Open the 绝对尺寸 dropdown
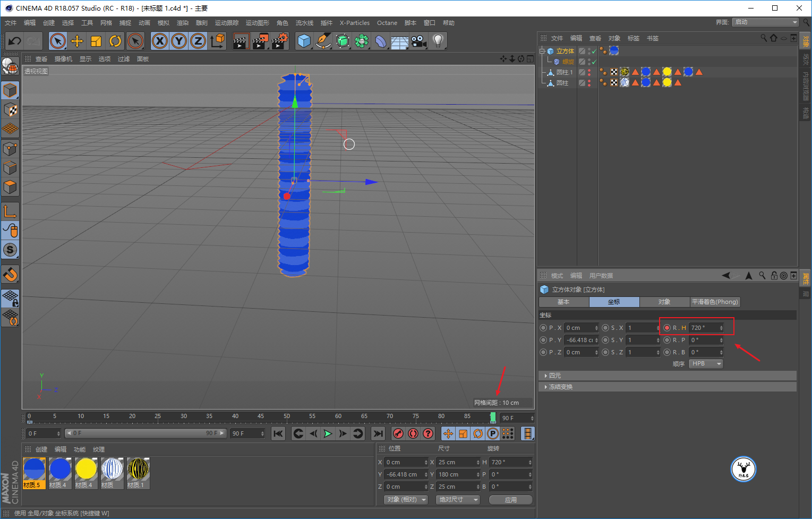This screenshot has width=812, height=519. pyautogui.click(x=458, y=500)
